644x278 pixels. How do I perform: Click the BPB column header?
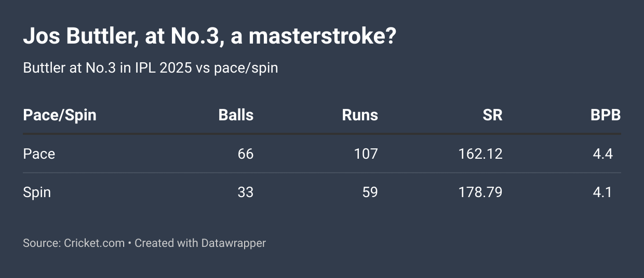tap(606, 115)
